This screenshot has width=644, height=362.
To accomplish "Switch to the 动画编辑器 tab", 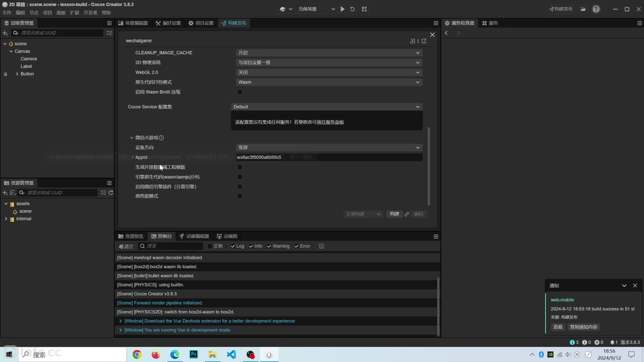I will coord(194,236).
